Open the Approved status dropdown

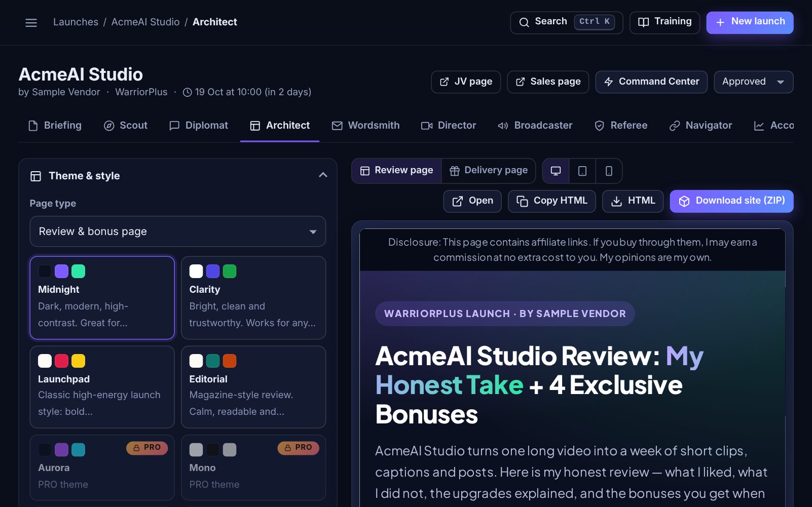pyautogui.click(x=754, y=82)
